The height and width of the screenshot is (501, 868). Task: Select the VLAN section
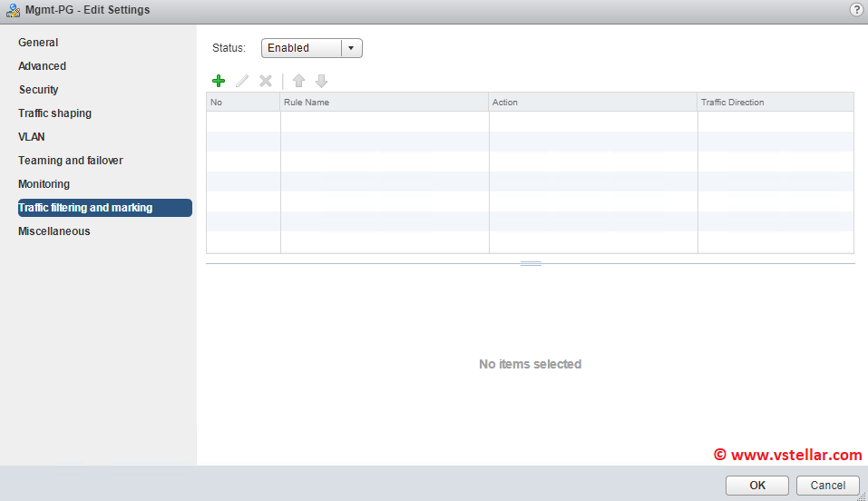tap(32, 137)
